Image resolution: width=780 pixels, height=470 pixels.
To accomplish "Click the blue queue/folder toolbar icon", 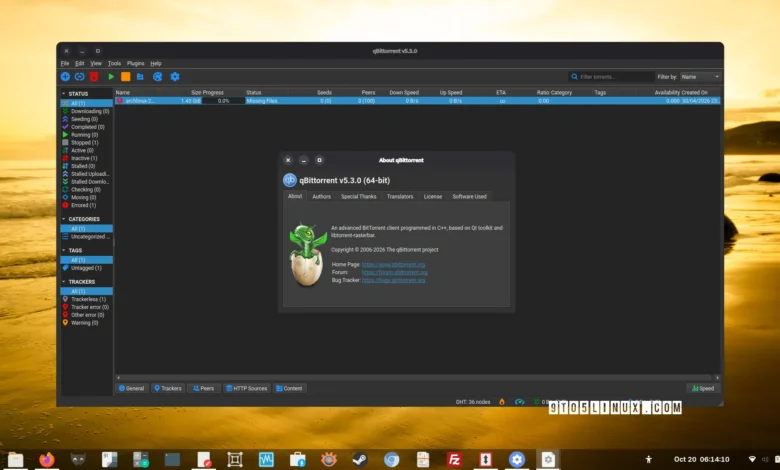I will click(x=140, y=77).
